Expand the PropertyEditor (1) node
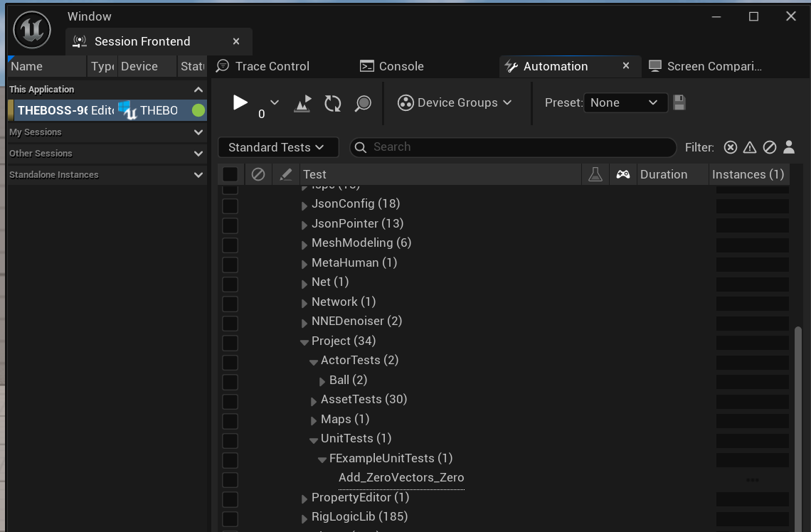 click(x=304, y=499)
